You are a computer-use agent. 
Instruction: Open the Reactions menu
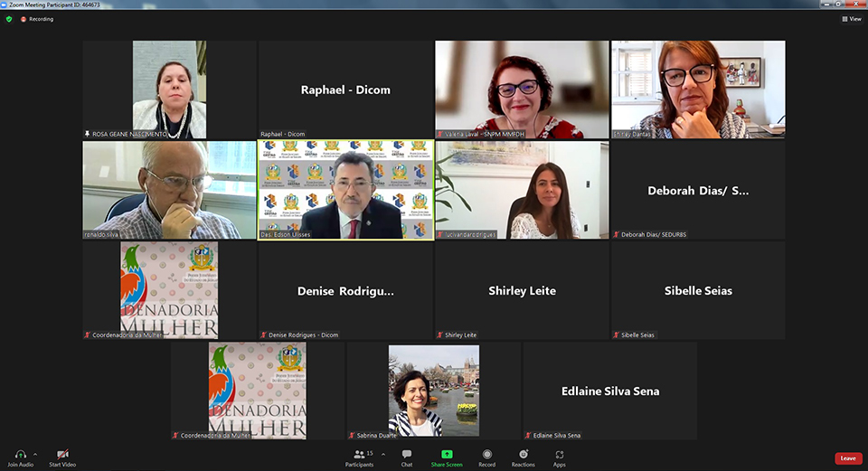[x=524, y=455]
